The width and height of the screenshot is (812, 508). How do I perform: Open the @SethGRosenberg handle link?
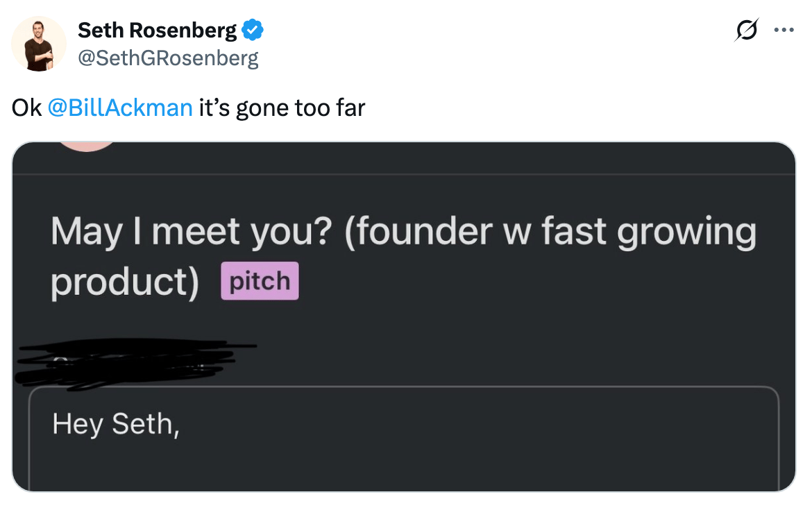tap(168, 58)
